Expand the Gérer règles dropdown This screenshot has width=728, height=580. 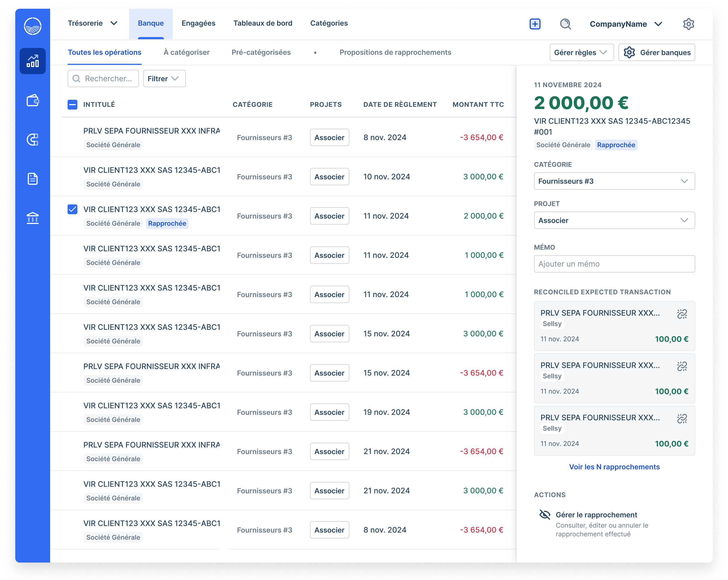coord(581,53)
